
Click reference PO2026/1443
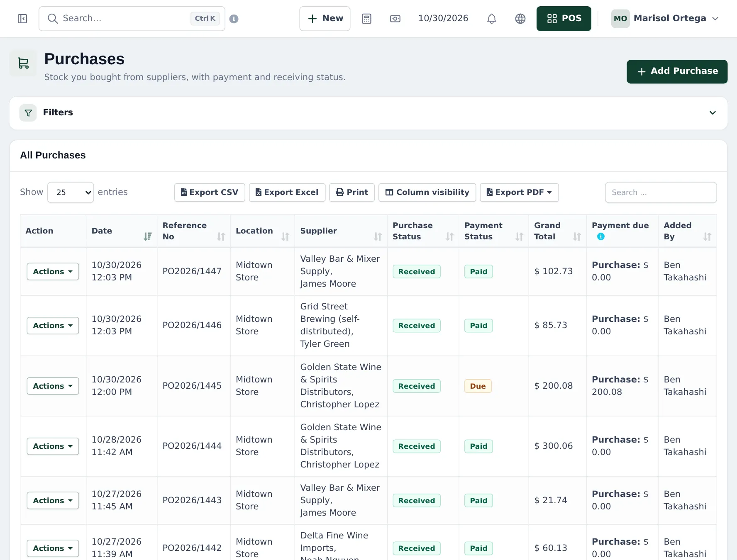pos(192,500)
